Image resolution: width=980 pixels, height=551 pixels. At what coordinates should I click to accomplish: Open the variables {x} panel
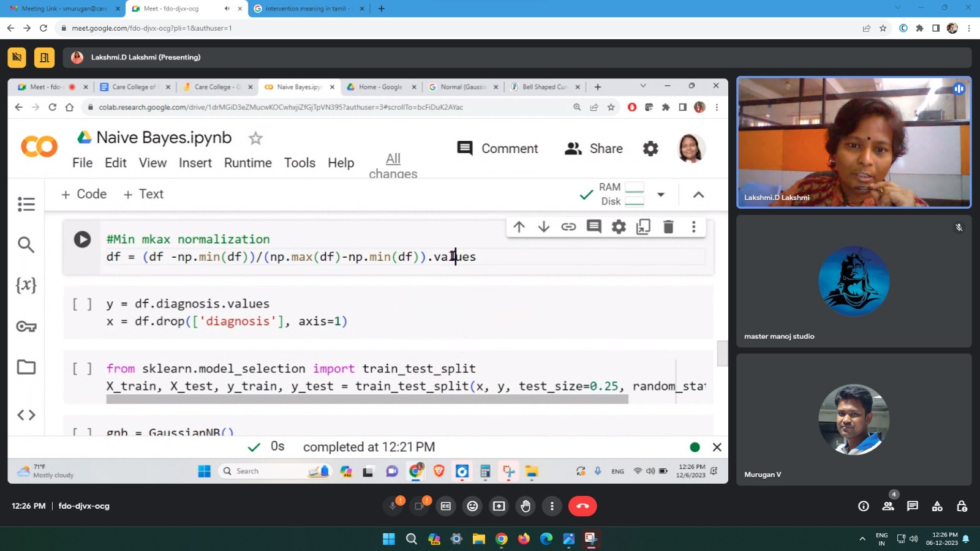[26, 285]
